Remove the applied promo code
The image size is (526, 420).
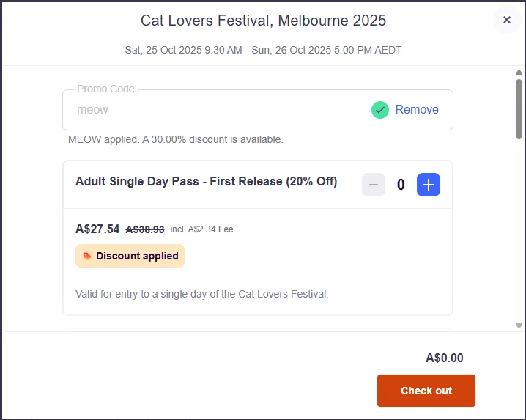(x=417, y=109)
